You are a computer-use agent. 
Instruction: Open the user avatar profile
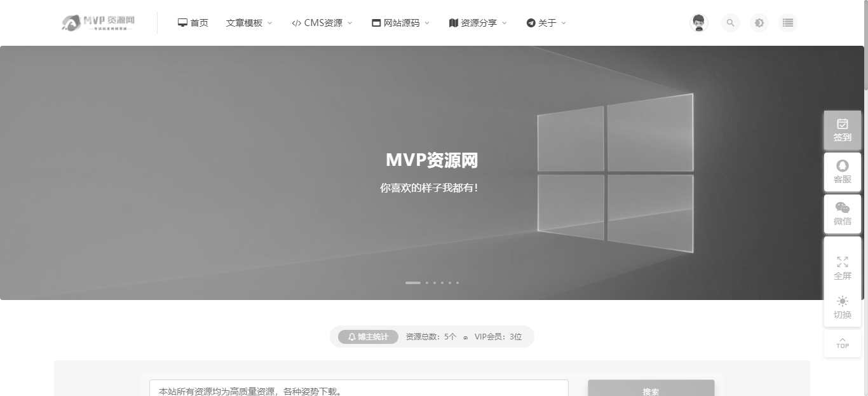[x=699, y=23]
